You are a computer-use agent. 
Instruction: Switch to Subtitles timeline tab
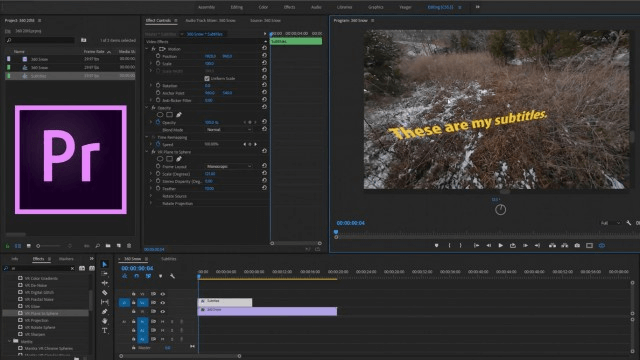coord(169,259)
